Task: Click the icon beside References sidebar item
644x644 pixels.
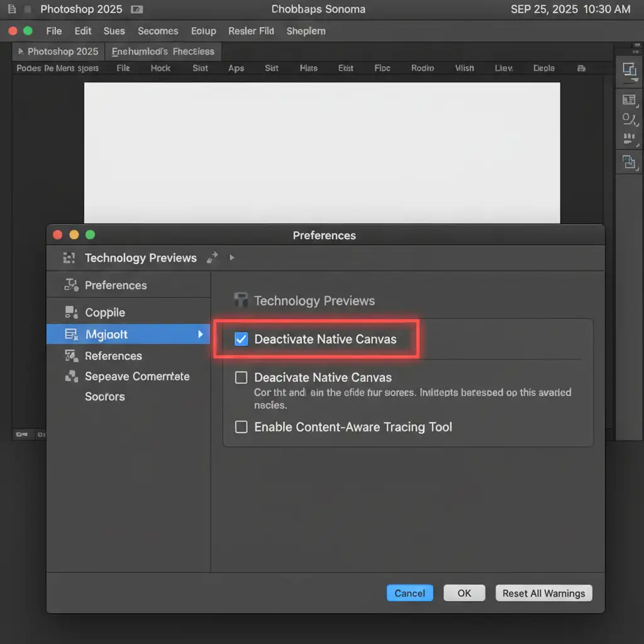Action: 71,356
